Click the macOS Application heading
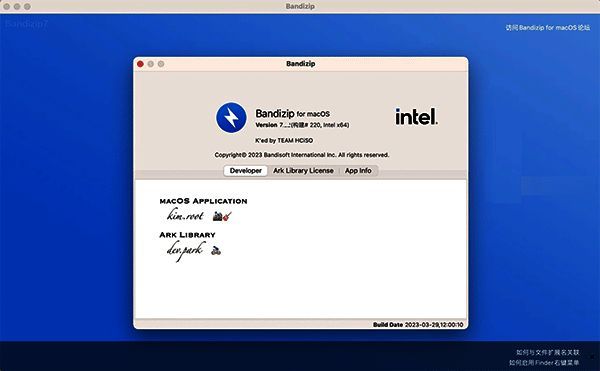The width and height of the screenshot is (600, 371). tap(203, 201)
